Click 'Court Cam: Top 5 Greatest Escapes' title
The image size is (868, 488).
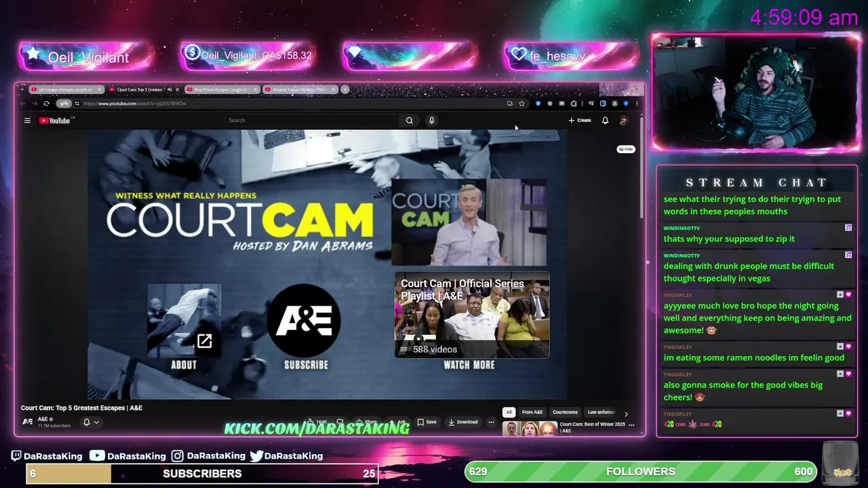click(x=81, y=408)
